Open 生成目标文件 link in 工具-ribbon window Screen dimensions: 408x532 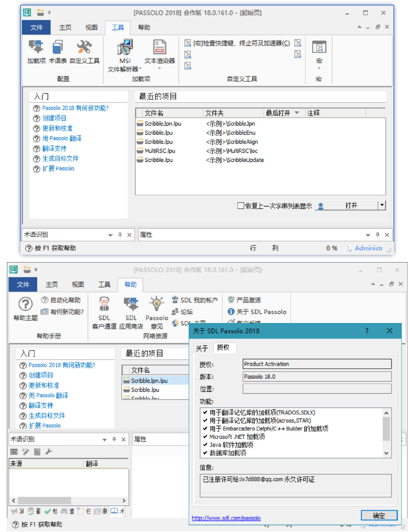[60, 158]
